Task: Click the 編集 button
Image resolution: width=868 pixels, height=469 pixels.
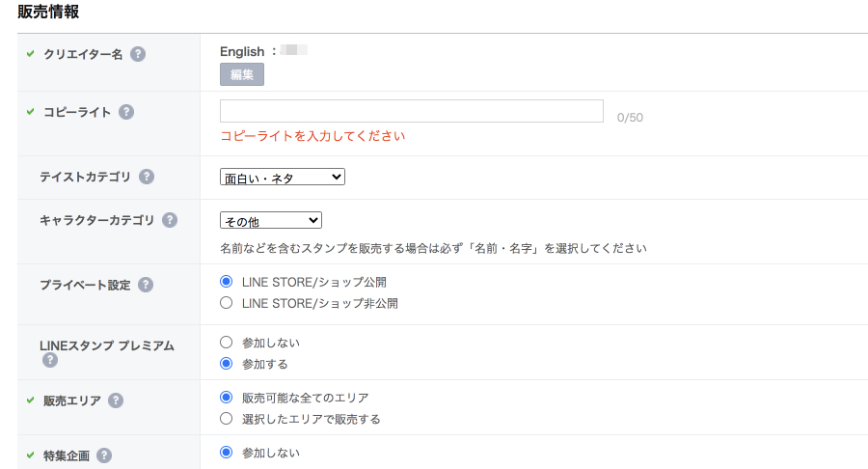Action: coord(242,74)
